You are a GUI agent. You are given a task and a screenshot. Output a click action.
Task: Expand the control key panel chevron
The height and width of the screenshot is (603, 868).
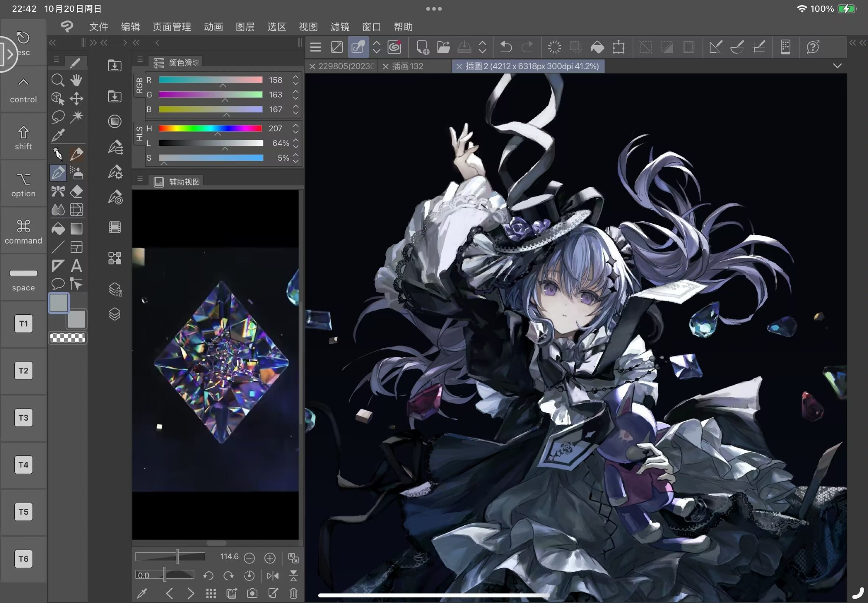23,82
